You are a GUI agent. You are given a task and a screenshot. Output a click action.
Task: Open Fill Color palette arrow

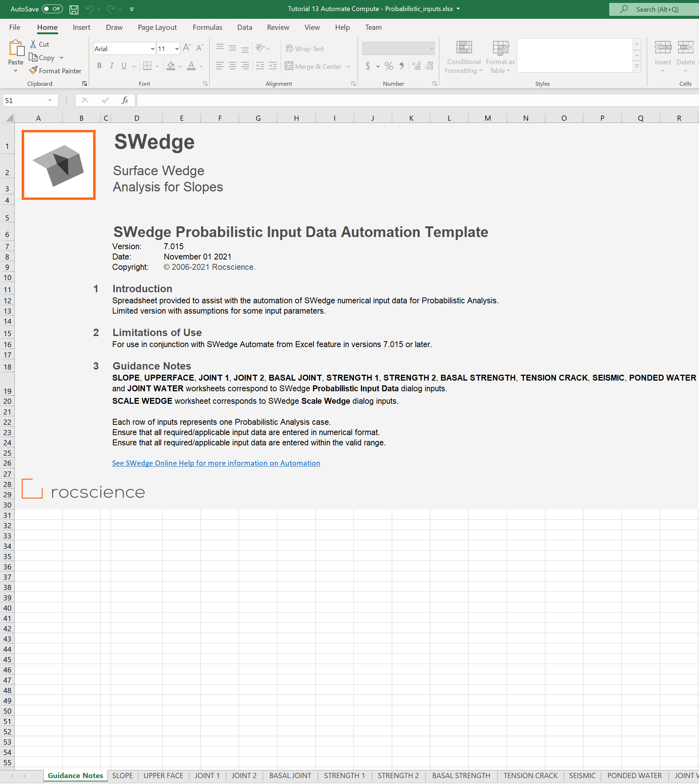[180, 66]
